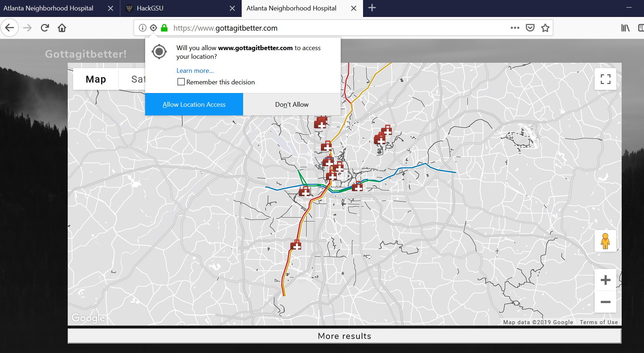The image size is (644, 353).
Task: Go back using the browser back arrow
Action: point(10,28)
